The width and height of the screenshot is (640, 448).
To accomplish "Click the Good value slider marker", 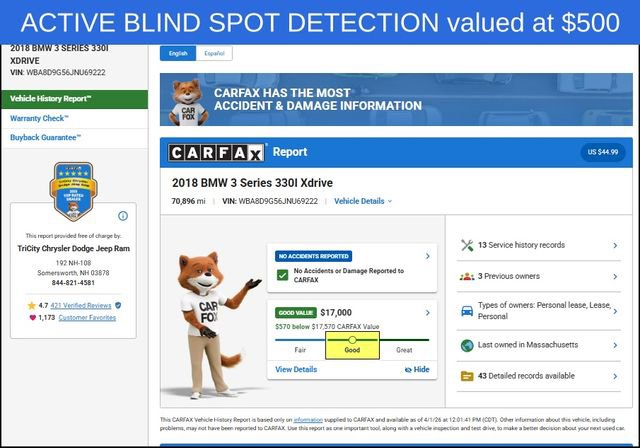I will click(x=352, y=340).
